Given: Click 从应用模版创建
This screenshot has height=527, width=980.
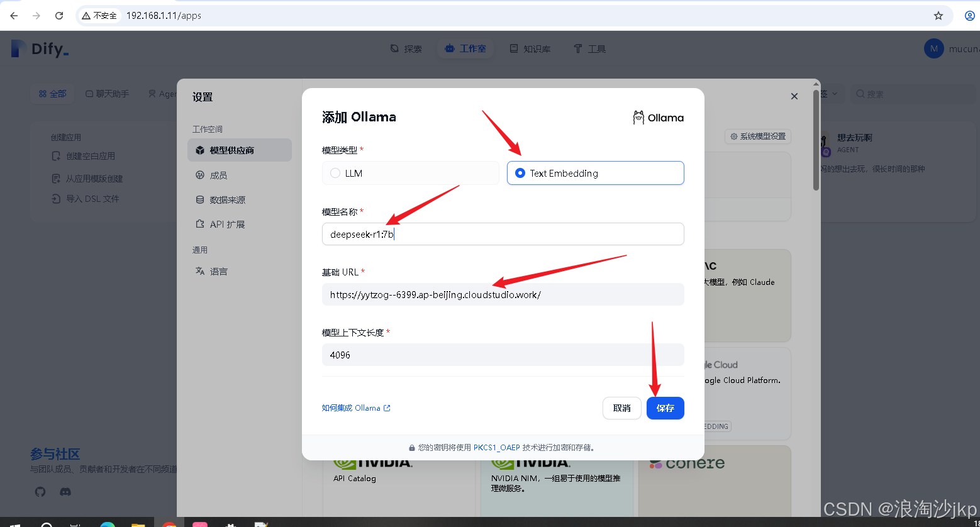Looking at the screenshot, I should pos(87,179).
